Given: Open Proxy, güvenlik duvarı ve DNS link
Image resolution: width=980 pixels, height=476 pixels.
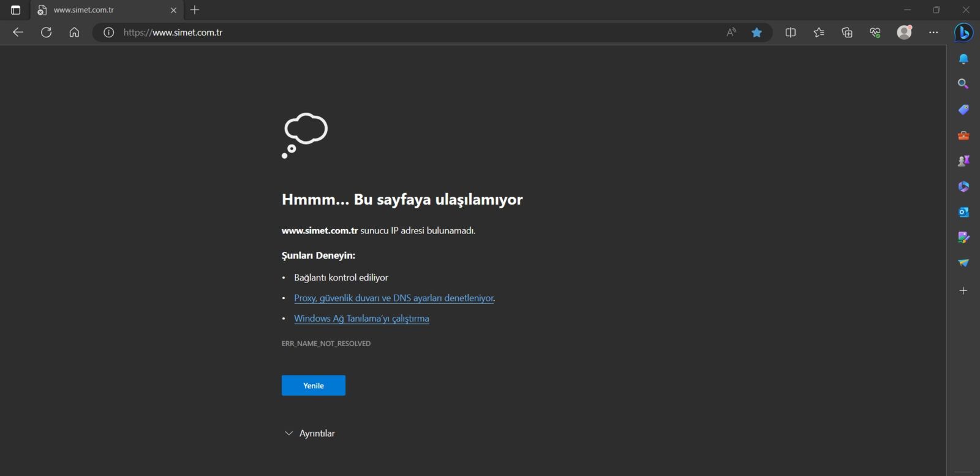Looking at the screenshot, I should point(393,298).
